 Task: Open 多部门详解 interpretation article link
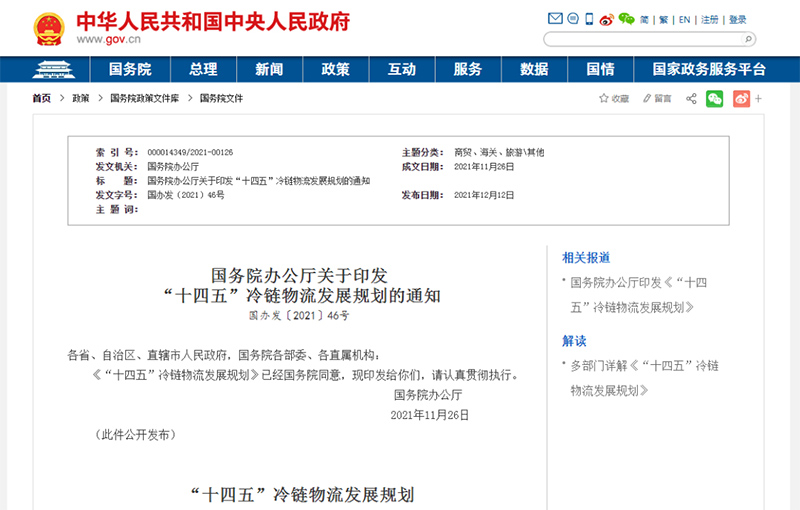(x=644, y=378)
